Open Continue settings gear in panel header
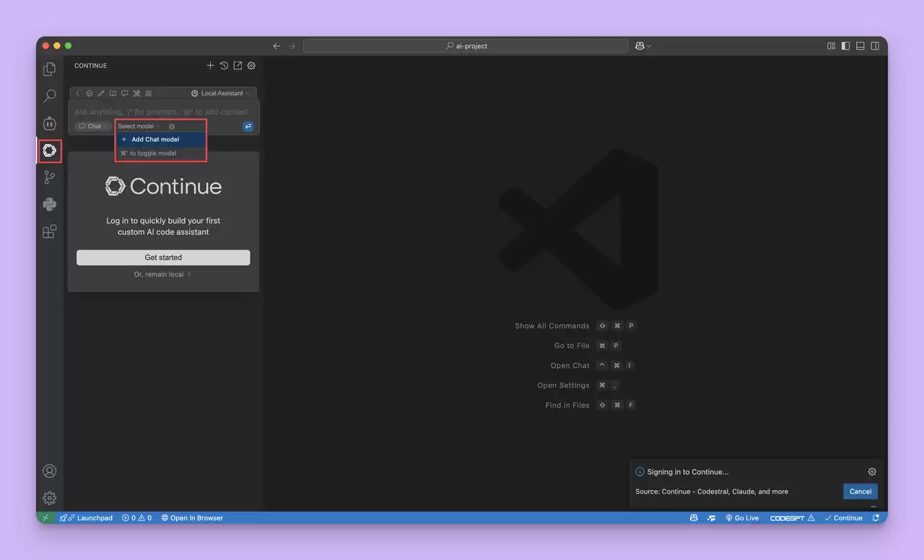This screenshot has height=560, width=924. point(251,66)
